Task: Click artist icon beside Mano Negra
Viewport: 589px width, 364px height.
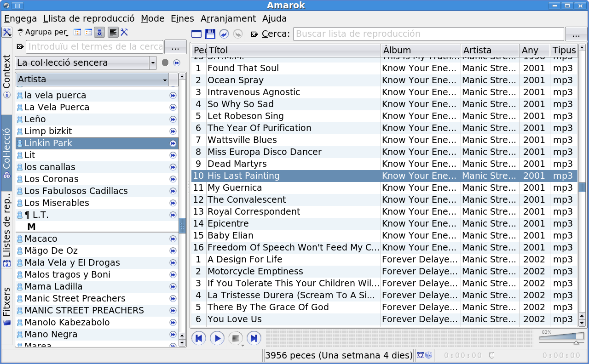Action: [x=20, y=335]
